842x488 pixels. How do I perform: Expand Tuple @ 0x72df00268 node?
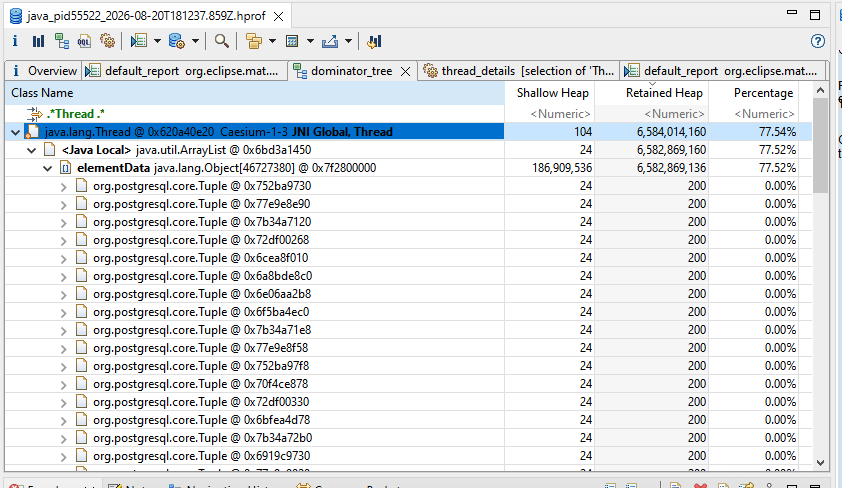[x=63, y=241]
